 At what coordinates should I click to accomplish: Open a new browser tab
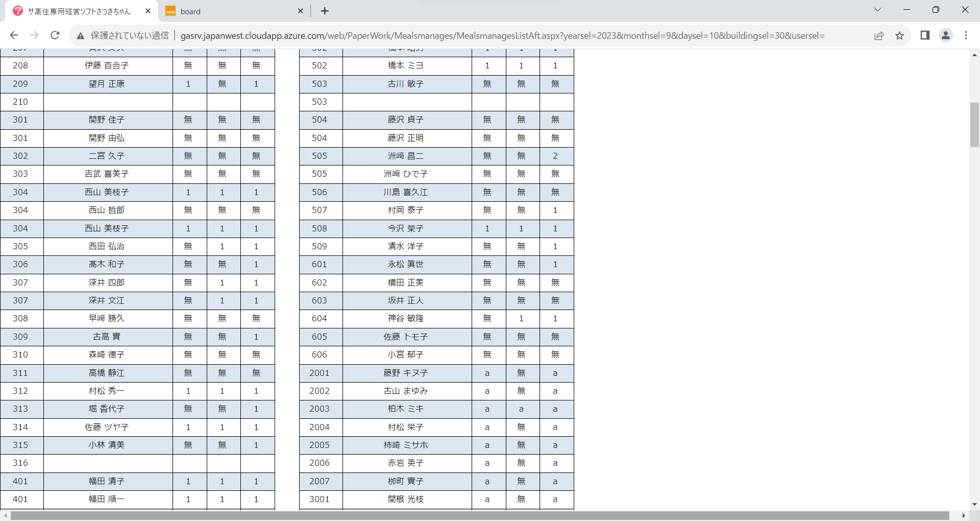[325, 11]
